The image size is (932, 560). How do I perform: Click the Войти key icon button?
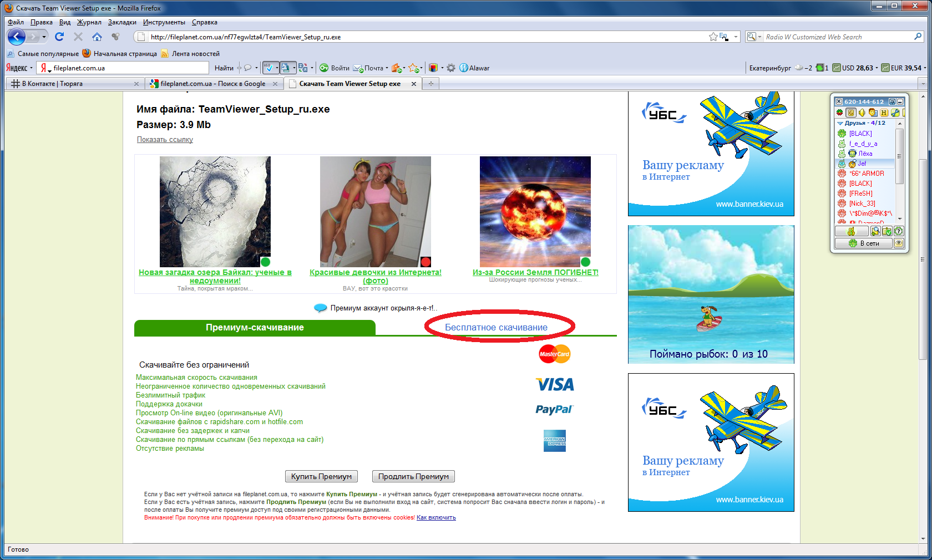(335, 68)
